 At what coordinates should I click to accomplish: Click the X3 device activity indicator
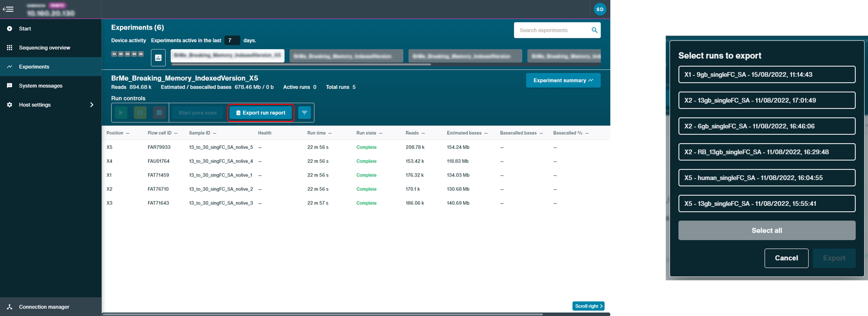tap(127, 54)
